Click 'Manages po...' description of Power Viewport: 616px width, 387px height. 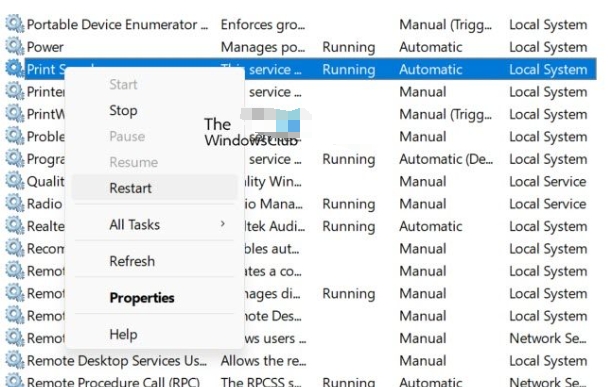(x=262, y=47)
